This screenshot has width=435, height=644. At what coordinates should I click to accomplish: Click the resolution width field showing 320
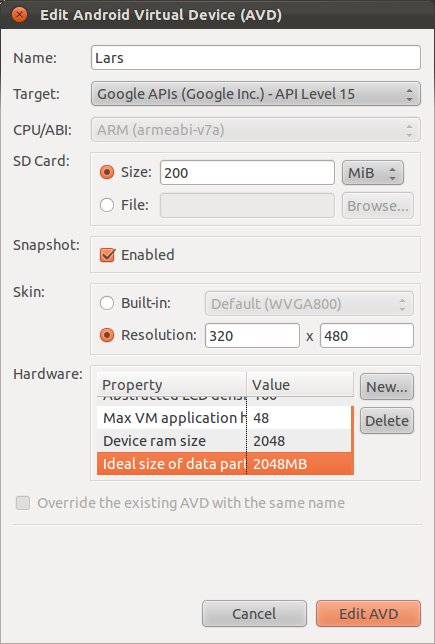click(x=252, y=336)
